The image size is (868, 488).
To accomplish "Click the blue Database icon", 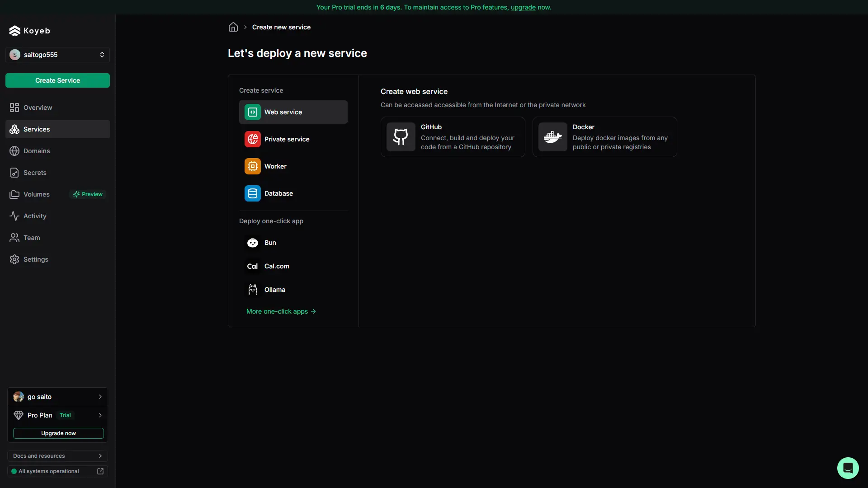I will click(253, 193).
